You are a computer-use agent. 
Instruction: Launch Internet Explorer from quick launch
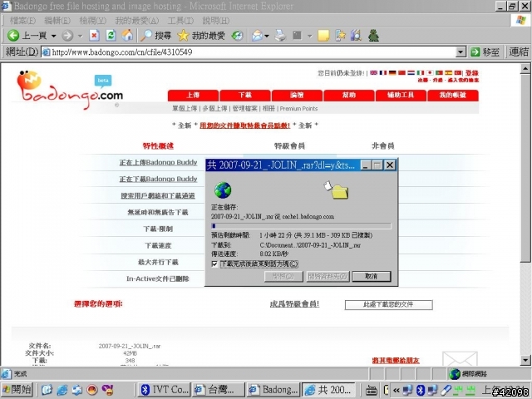62,390
